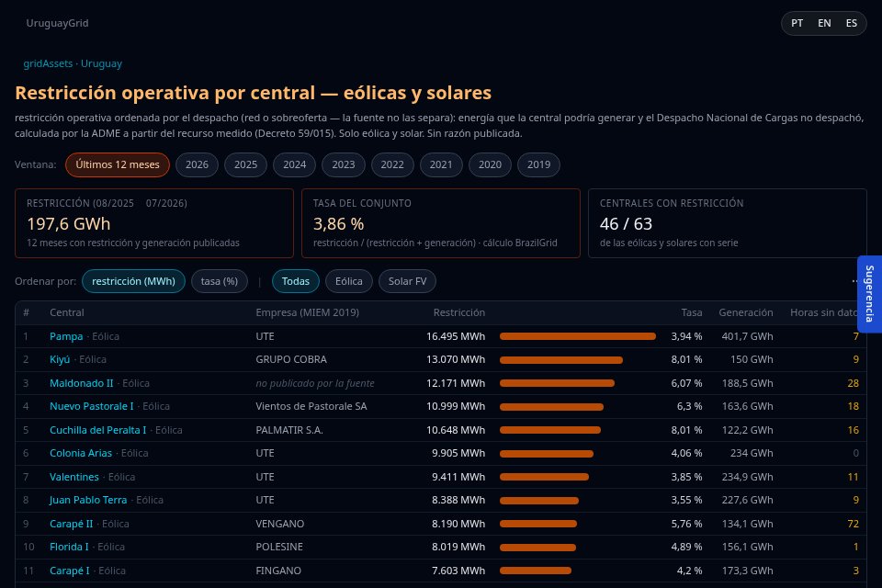The width and height of the screenshot is (882, 588).
Task: Open the Sugerencia feedback tab
Action: pos(870,294)
